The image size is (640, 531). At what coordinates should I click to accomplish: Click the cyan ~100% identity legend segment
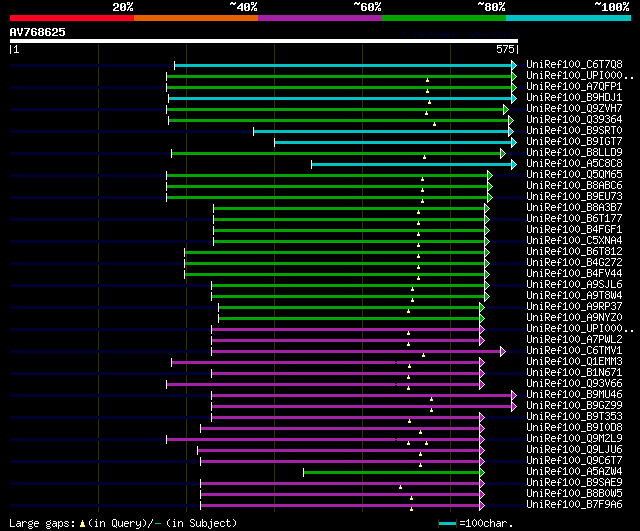coord(569,18)
